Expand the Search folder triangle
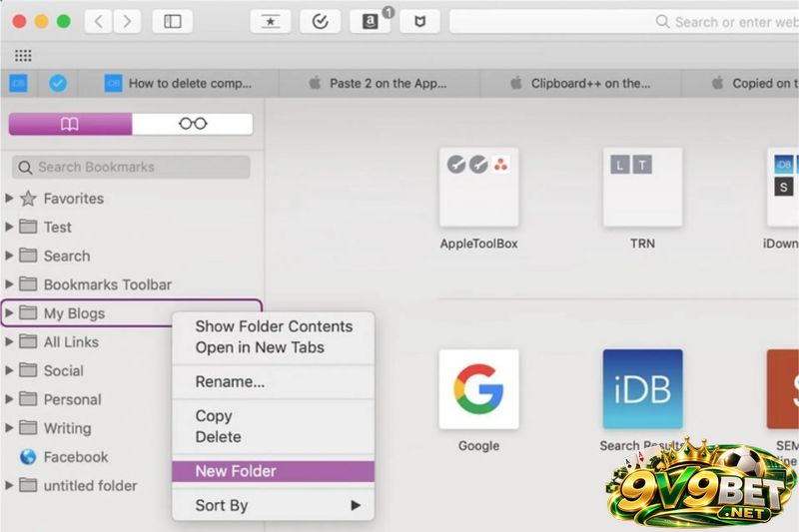 point(9,256)
